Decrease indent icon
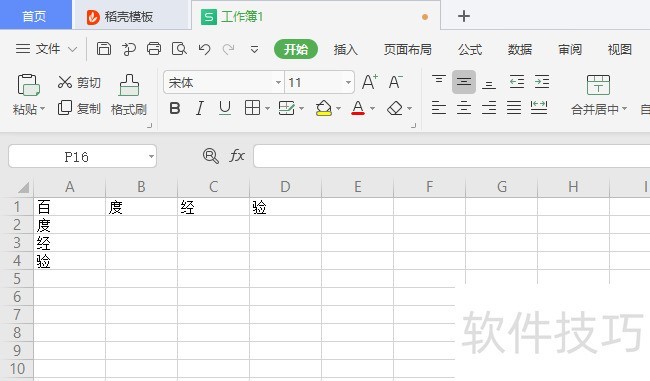650x381 pixels. [x=517, y=82]
